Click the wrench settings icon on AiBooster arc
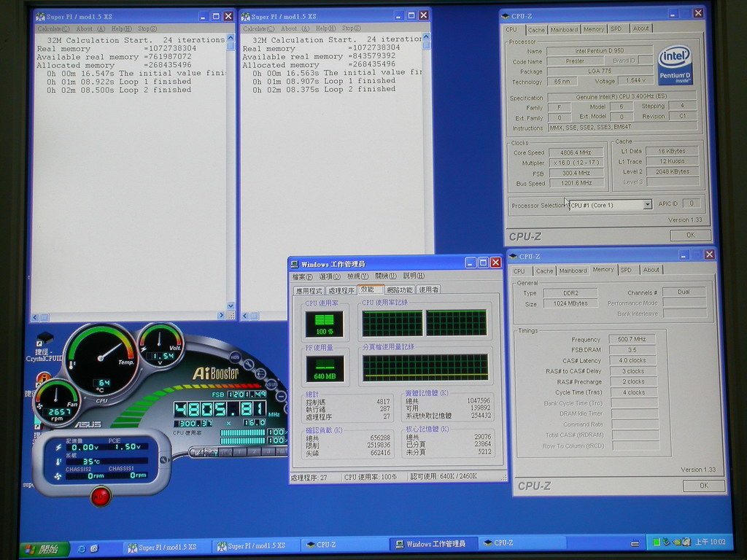Viewport: 747px width, 560px height. click(x=249, y=365)
